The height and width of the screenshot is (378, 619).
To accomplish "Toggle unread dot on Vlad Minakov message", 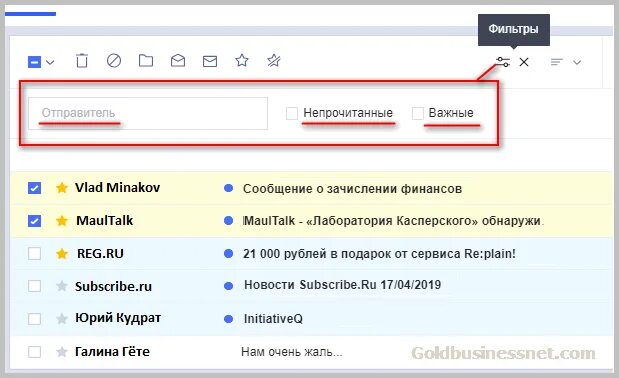I will (228, 188).
